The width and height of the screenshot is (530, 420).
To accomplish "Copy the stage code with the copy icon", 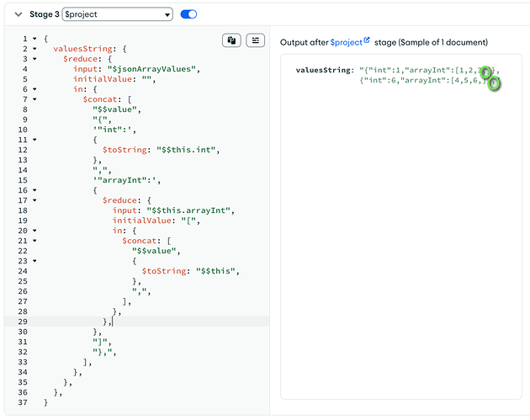I will click(x=231, y=40).
